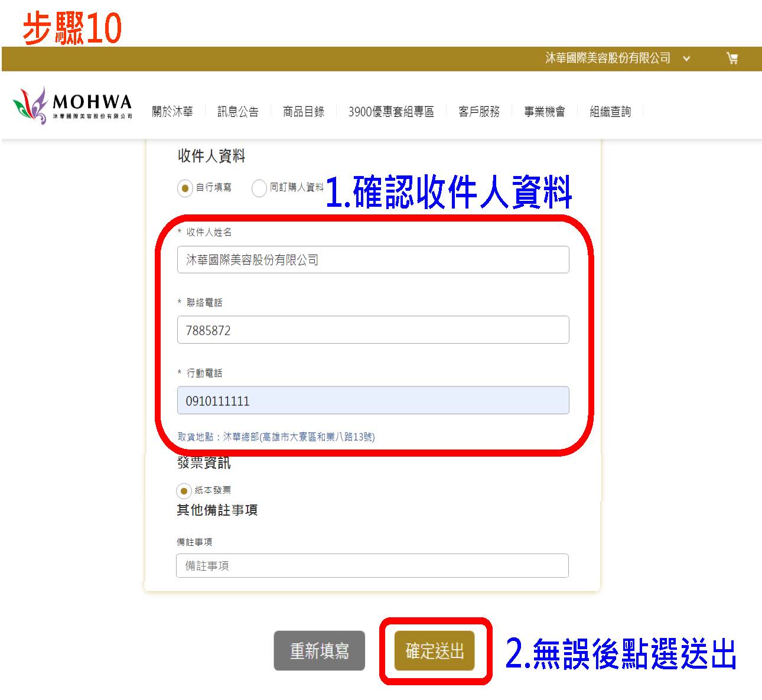The height and width of the screenshot is (700, 762).
Task: Select the 同訂購人資料 radio option
Action: (x=259, y=188)
